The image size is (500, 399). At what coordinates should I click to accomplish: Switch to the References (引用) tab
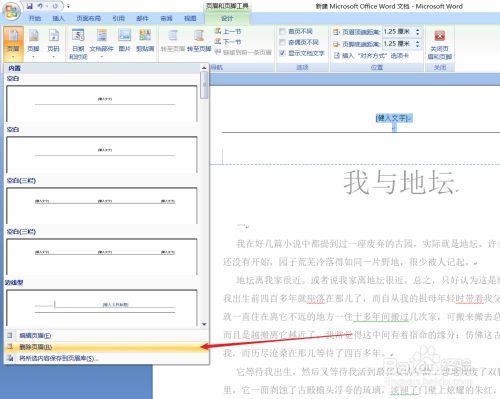coord(118,18)
